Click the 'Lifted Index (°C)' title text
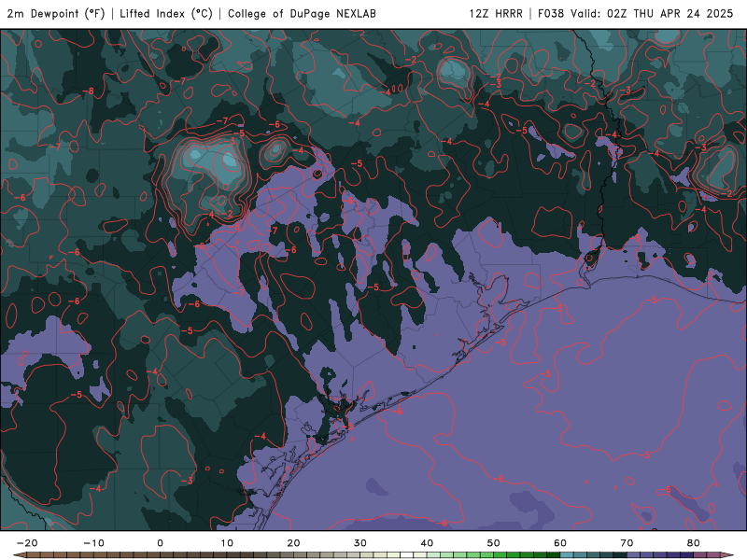Image resolution: width=747 pixels, height=560 pixels. [x=166, y=14]
